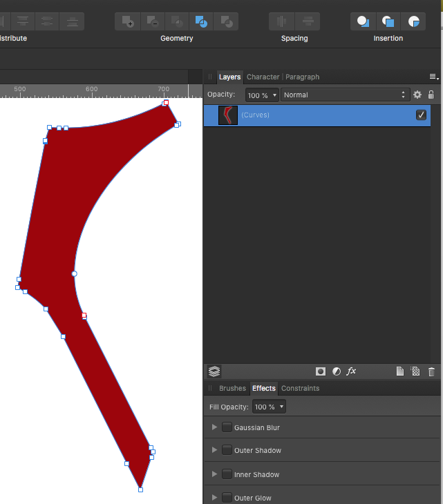Apply the Divide geometry operation
This screenshot has width=443, height=504.
coord(227,21)
